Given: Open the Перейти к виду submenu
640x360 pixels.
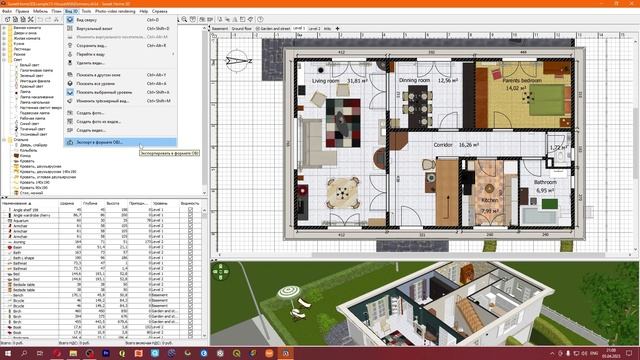Looking at the screenshot, I should [120, 54].
